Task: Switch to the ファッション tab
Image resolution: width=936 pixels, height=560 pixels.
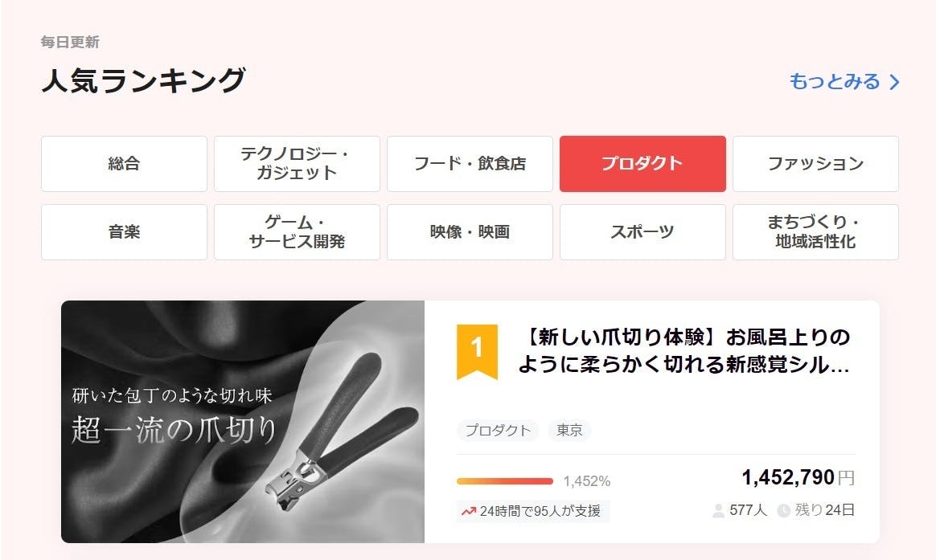Action: [x=815, y=164]
